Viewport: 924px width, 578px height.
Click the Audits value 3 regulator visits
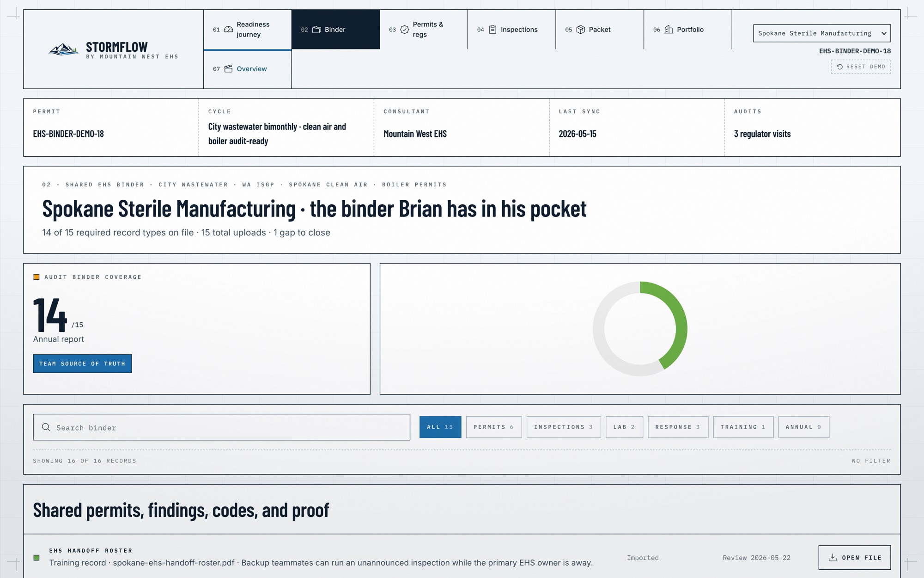click(762, 134)
